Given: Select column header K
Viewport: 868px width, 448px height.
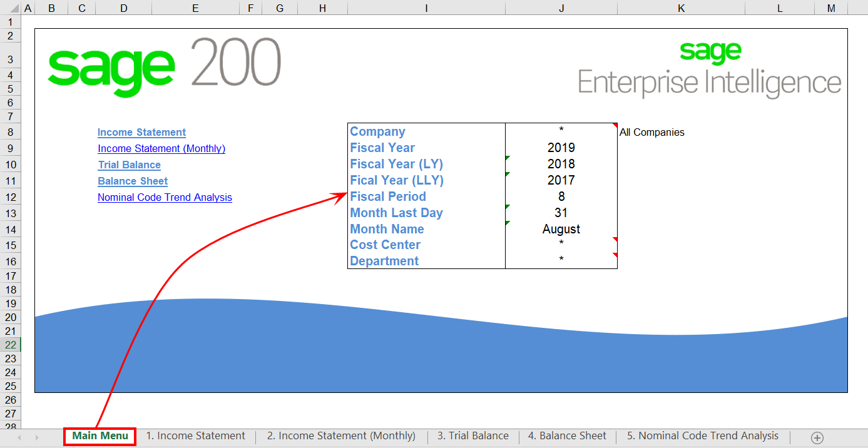Looking at the screenshot, I should tap(681, 8).
